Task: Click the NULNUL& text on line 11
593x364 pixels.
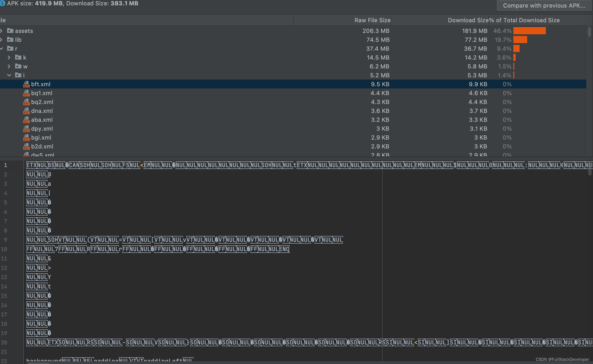Action: 38,259
